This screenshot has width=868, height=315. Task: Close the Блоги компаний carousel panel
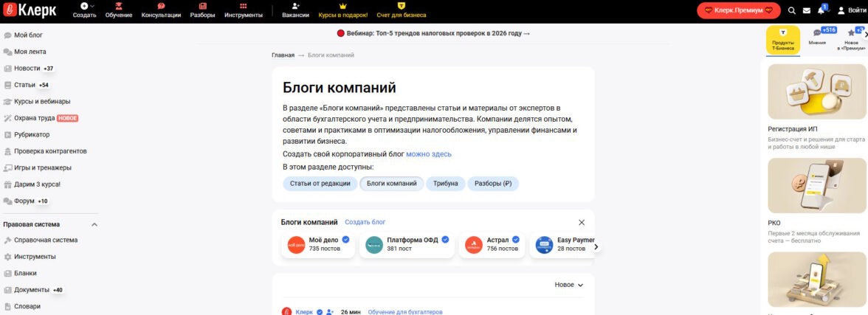582,223
